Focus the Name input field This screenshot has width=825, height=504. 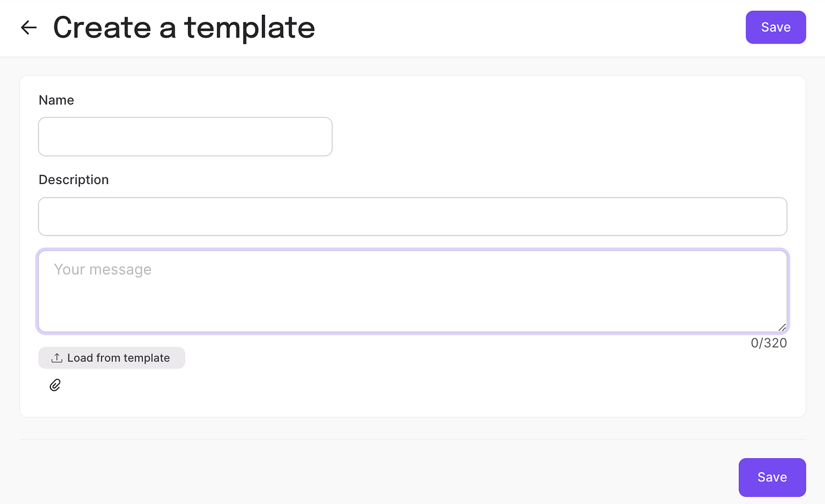click(x=185, y=136)
